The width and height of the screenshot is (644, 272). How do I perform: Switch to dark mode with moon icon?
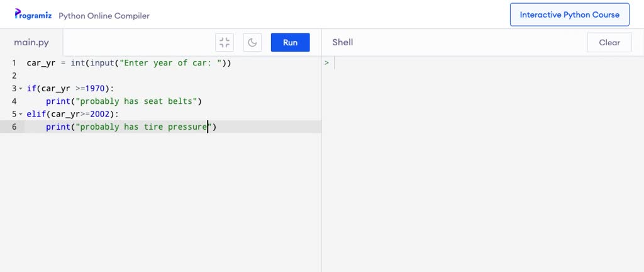coord(252,43)
